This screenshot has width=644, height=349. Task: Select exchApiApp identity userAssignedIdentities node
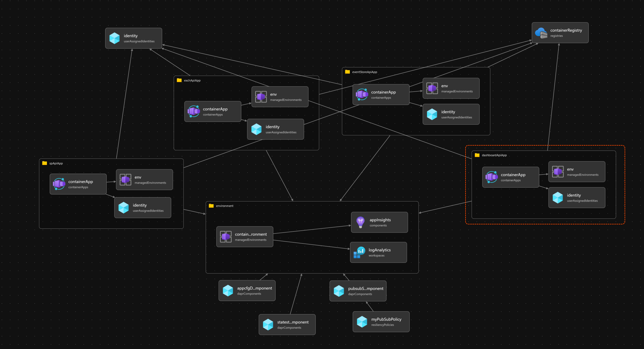[x=275, y=129]
